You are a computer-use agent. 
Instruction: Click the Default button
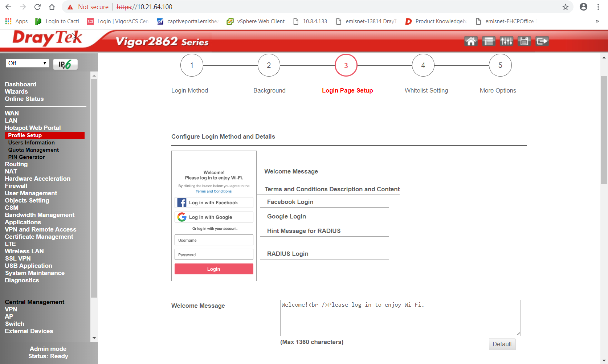(502, 344)
